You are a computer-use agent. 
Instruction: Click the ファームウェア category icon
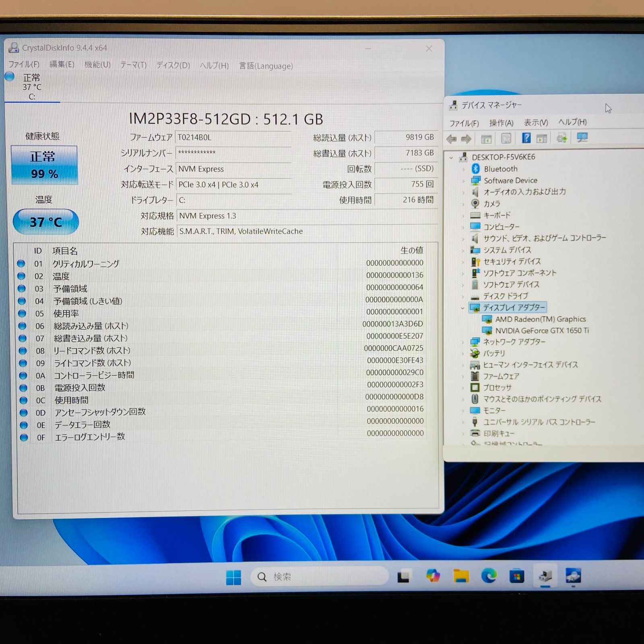pos(475,376)
